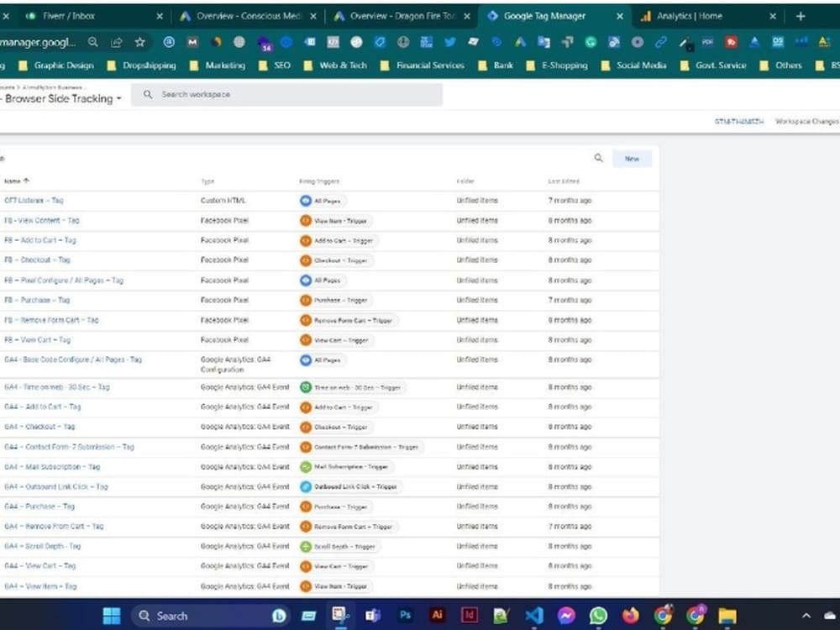
Task: Open the green Grammarly extension icon
Action: coord(591,42)
